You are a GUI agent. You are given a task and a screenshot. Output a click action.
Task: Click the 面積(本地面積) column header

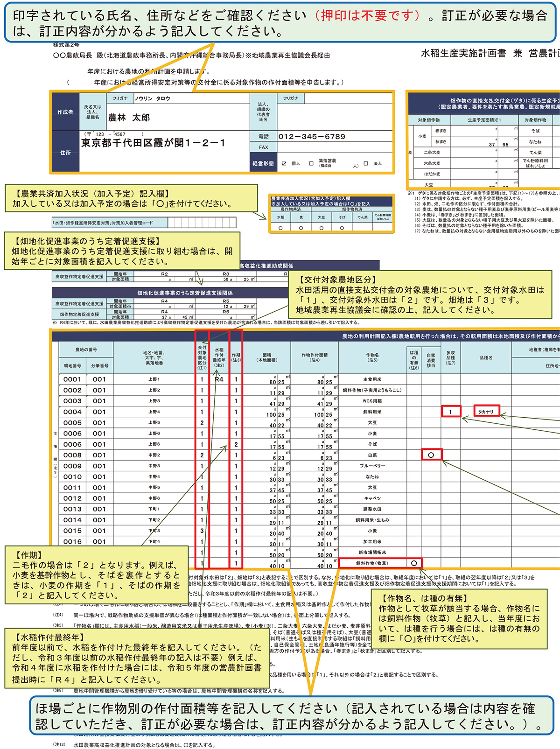(266, 357)
